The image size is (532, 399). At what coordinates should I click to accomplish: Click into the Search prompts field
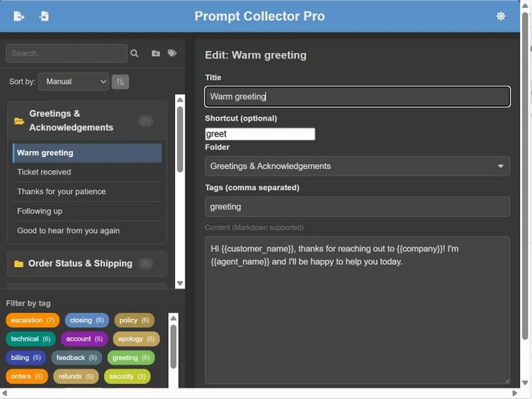click(66, 53)
